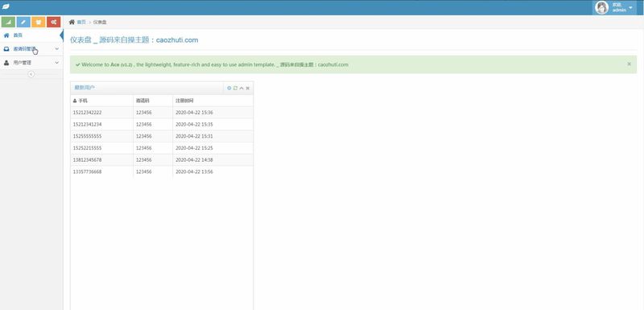Select phone number 15212341234

click(x=87, y=125)
